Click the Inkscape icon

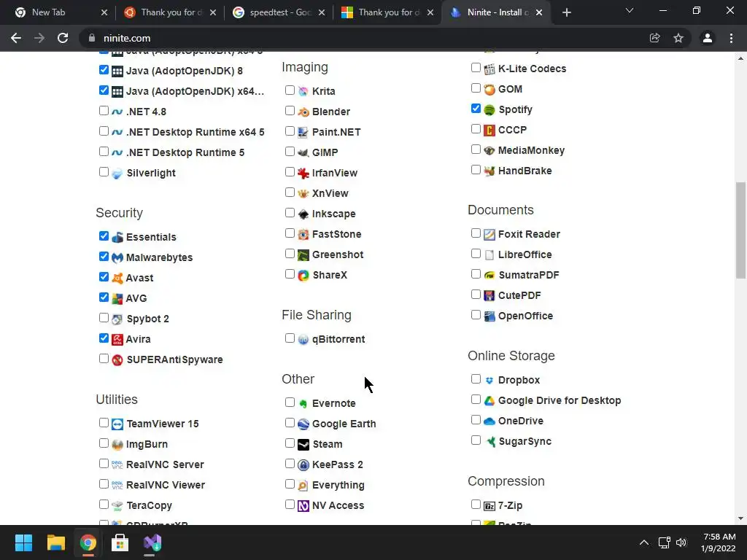coord(303,214)
